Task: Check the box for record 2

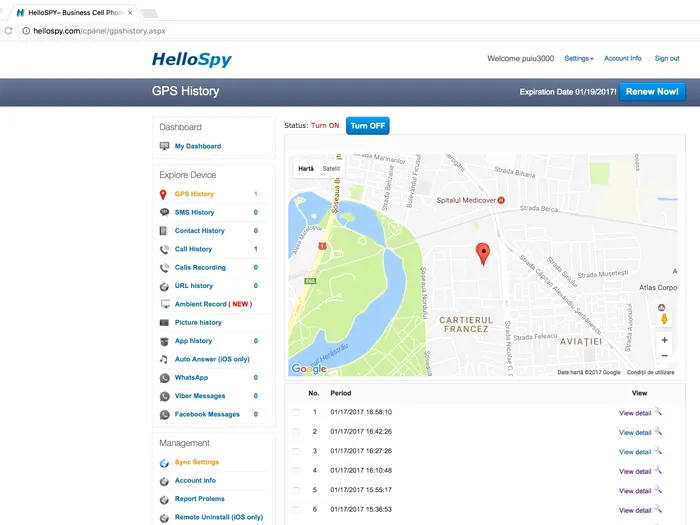Action: pyautogui.click(x=296, y=432)
